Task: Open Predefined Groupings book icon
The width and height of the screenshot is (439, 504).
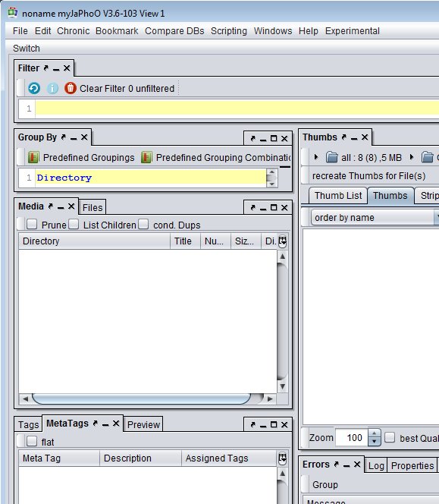Action: click(33, 158)
